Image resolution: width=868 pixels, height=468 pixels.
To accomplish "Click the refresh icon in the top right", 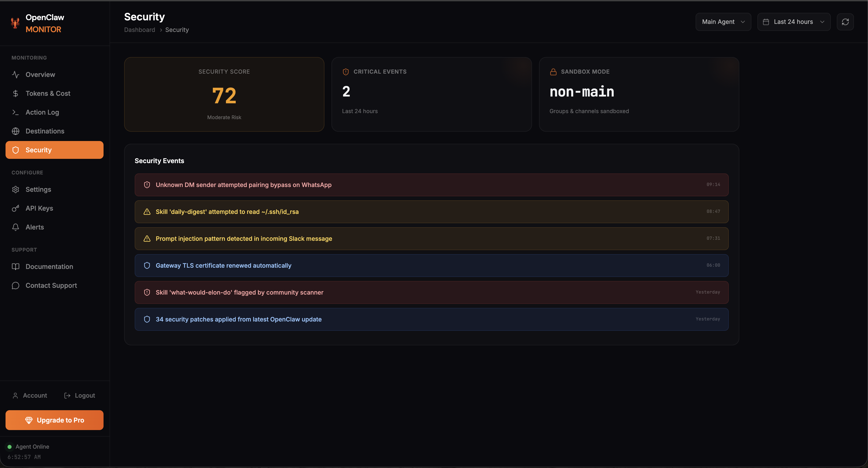I will tap(845, 22).
